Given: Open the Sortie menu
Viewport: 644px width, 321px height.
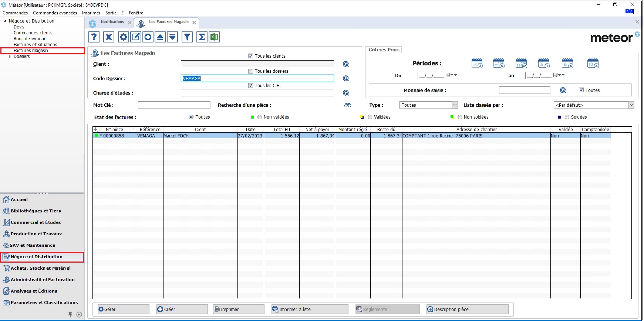Looking at the screenshot, I should point(111,13).
